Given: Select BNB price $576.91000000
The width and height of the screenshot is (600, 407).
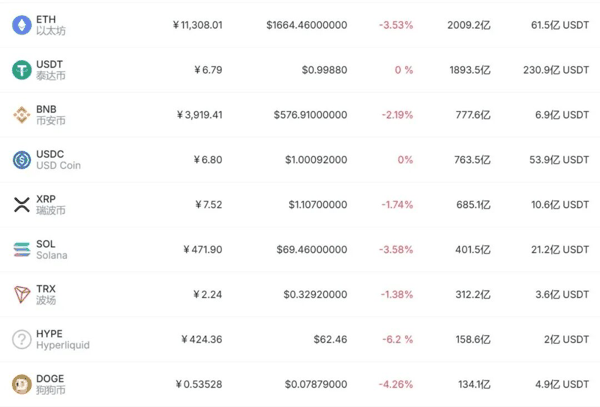Looking at the screenshot, I should tap(310, 115).
